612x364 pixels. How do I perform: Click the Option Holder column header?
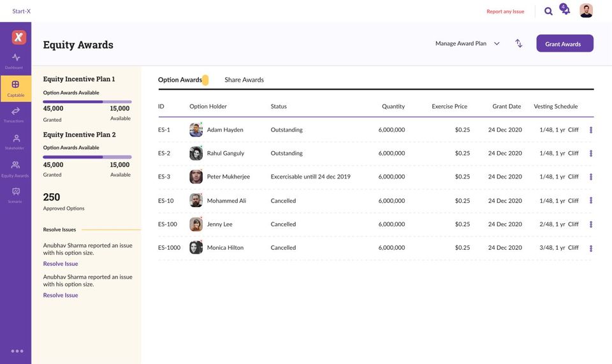[208, 106]
